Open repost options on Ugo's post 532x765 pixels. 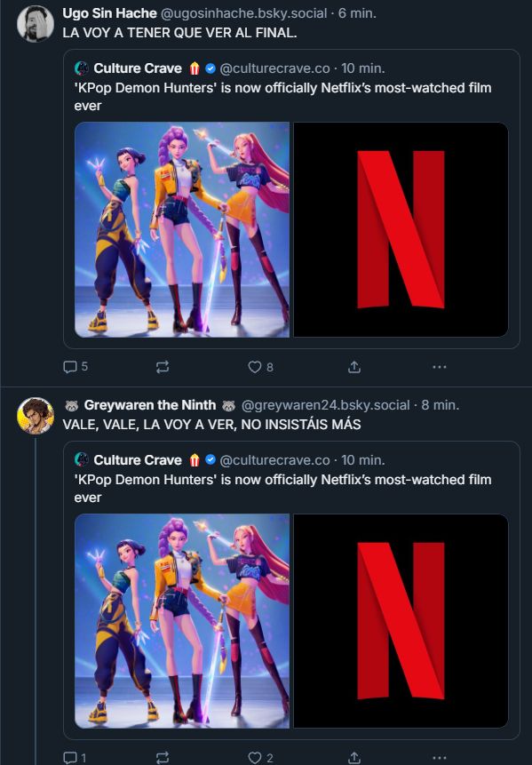tap(162, 365)
